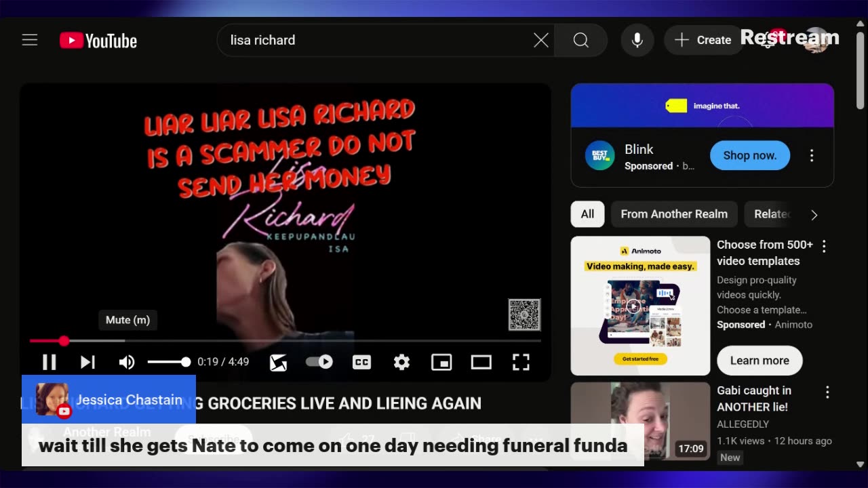Click the Best Buy logo in ad

tap(599, 156)
